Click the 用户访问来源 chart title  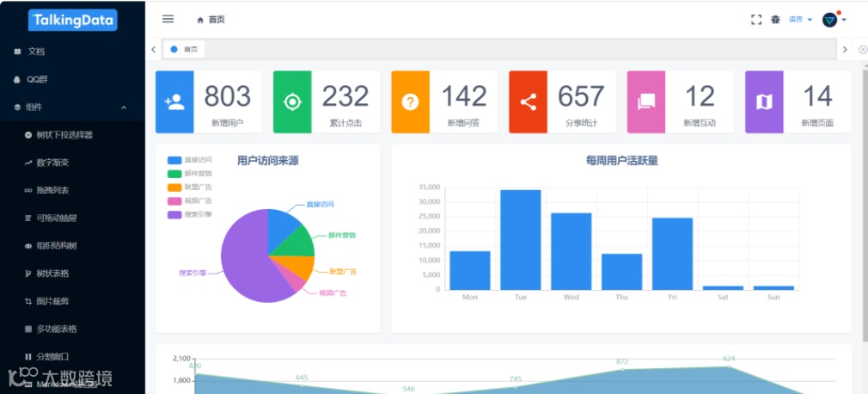point(268,161)
